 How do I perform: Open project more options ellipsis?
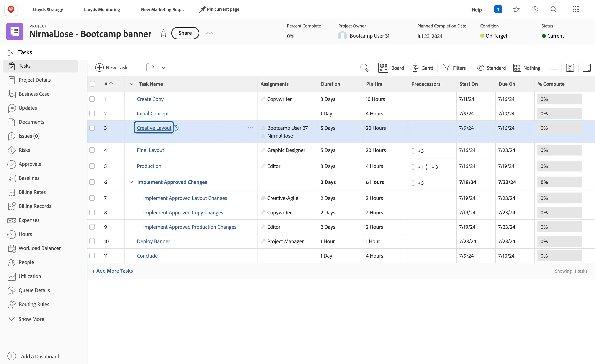pyautogui.click(x=209, y=33)
